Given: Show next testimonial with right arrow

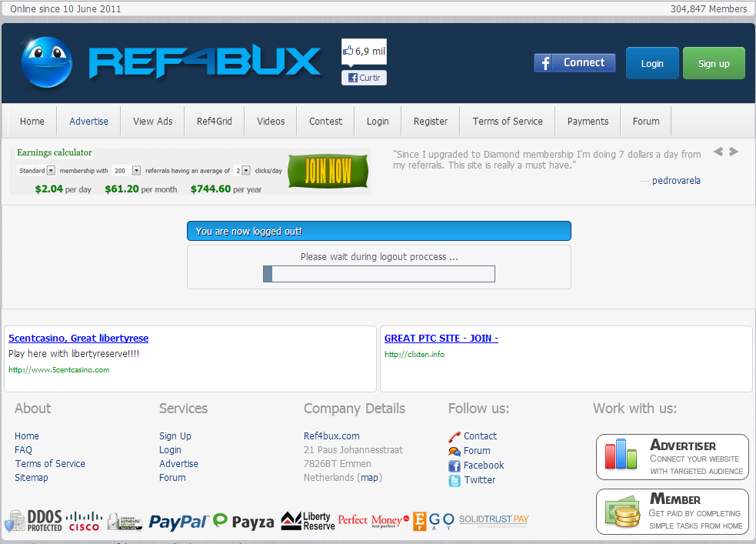Looking at the screenshot, I should click(734, 152).
